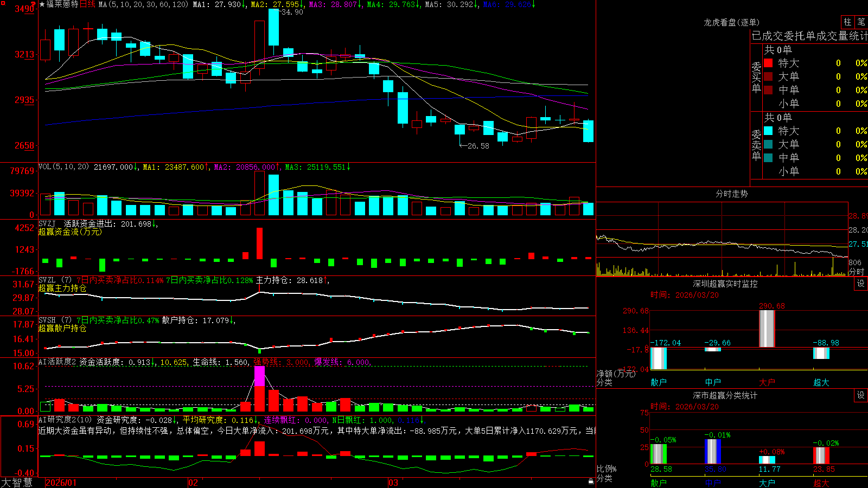Click the 委买单 vertical label
This screenshot has width=868, height=488.
tap(756, 78)
